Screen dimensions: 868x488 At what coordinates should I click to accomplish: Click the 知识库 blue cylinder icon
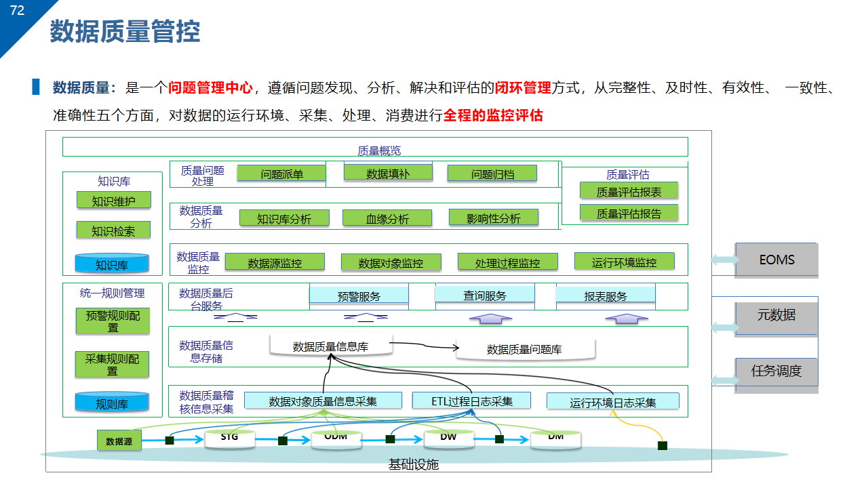(x=112, y=264)
